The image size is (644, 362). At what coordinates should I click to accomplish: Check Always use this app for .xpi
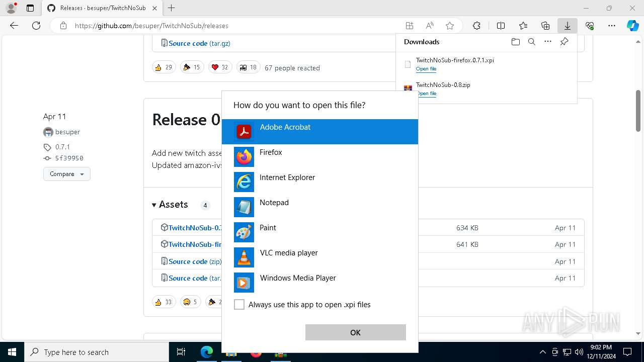click(x=239, y=305)
